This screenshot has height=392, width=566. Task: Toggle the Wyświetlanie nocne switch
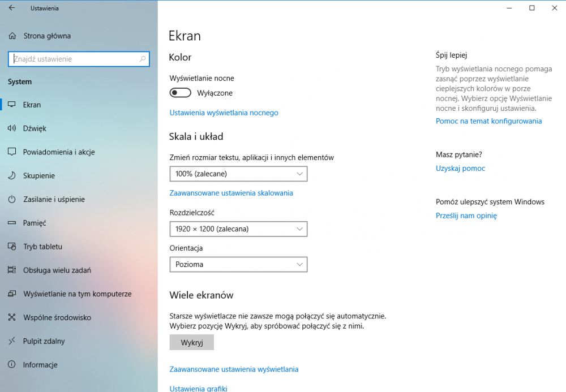180,93
